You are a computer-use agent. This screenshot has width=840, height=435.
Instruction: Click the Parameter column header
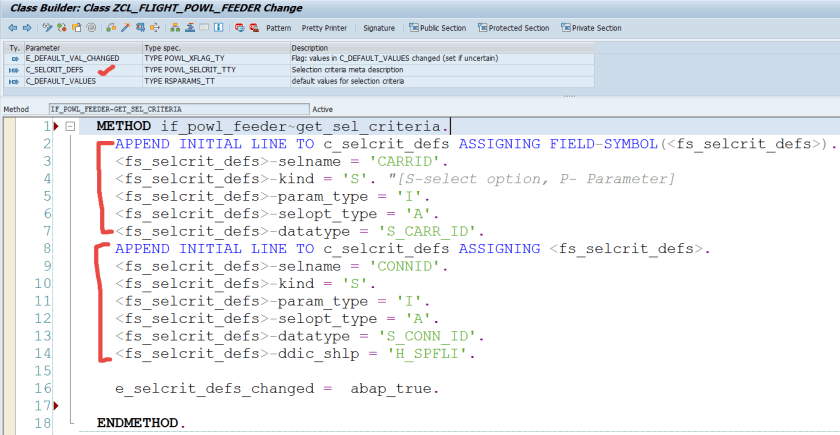click(84, 48)
